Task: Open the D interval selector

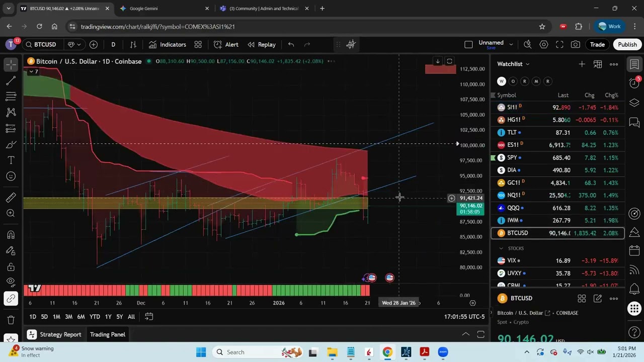Action: 113,45
